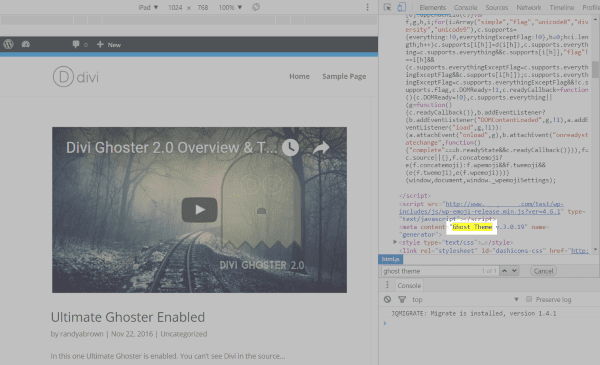
Task: Click the dashicons-css link stylesheet line
Action: tap(494, 251)
